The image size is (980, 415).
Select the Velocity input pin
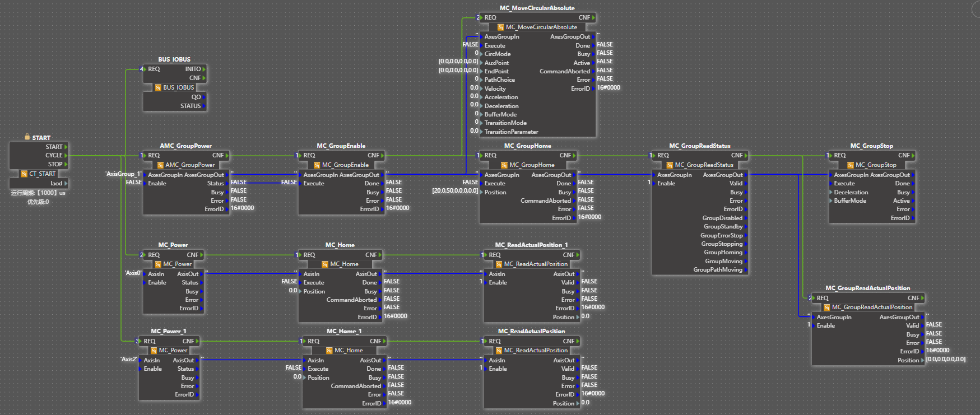coord(493,88)
